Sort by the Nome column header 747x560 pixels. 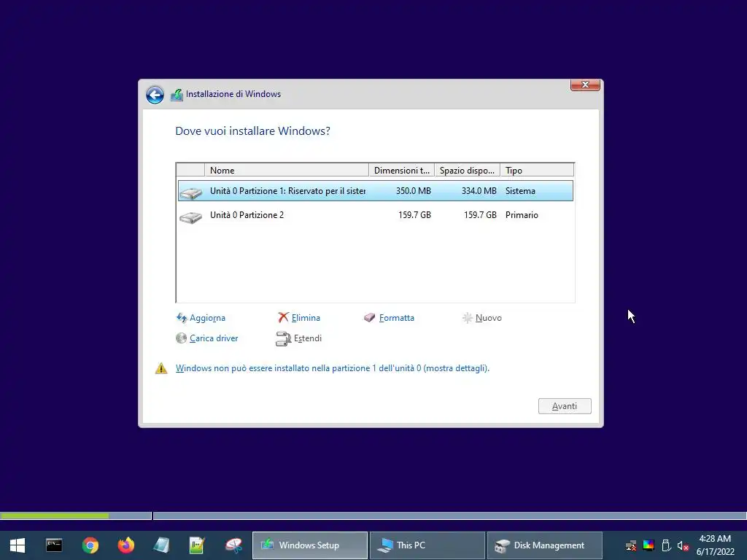pos(286,170)
